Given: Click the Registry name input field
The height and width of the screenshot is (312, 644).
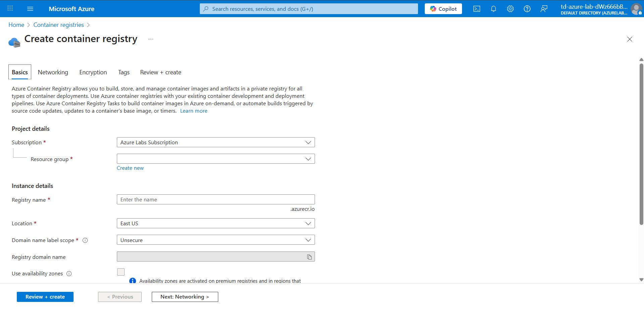Looking at the screenshot, I should (x=216, y=199).
